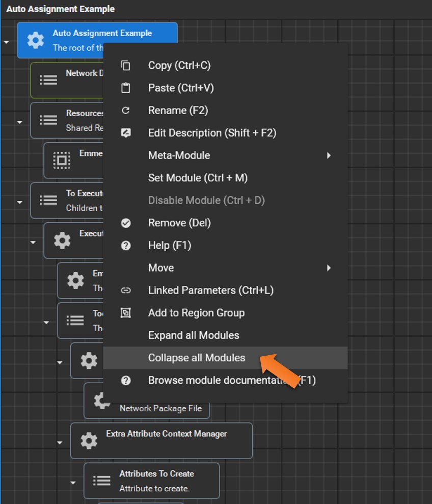This screenshot has height=504, width=432.
Task: Click the Rename refresh-style icon
Action: click(x=126, y=111)
